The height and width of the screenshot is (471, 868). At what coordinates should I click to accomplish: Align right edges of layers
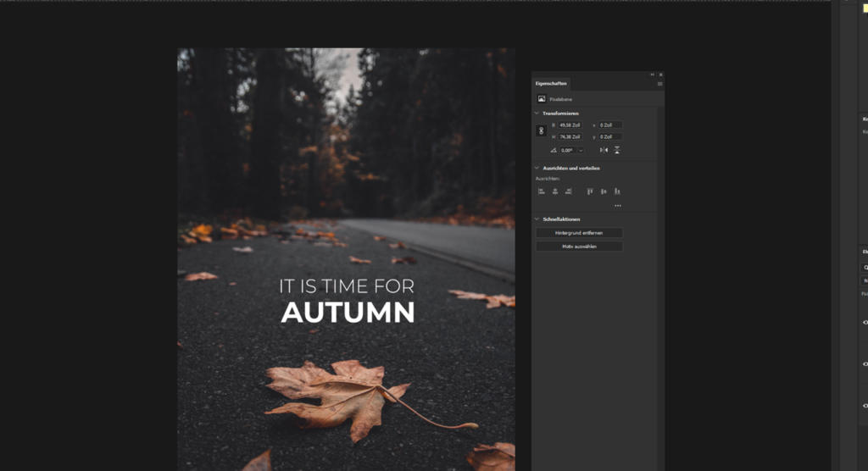pos(569,191)
